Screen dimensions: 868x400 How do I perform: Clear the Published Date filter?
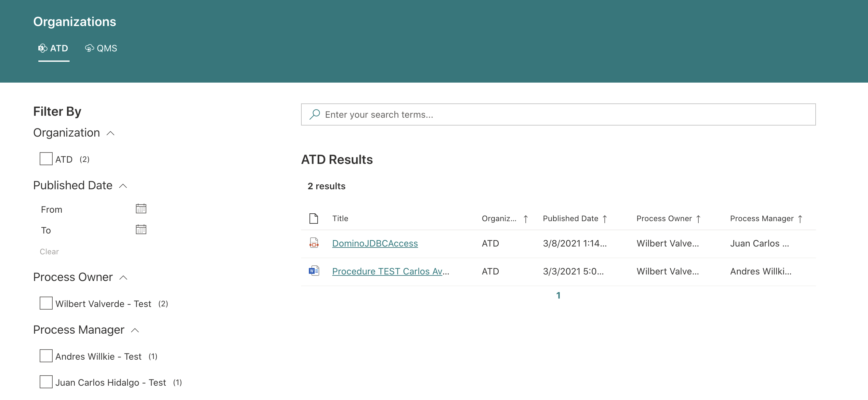click(49, 252)
